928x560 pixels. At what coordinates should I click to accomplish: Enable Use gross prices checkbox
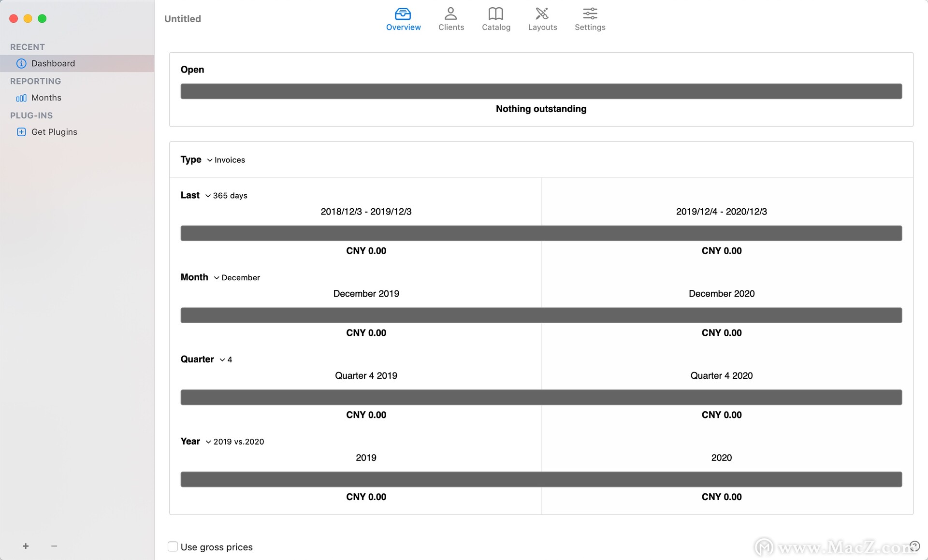(173, 546)
